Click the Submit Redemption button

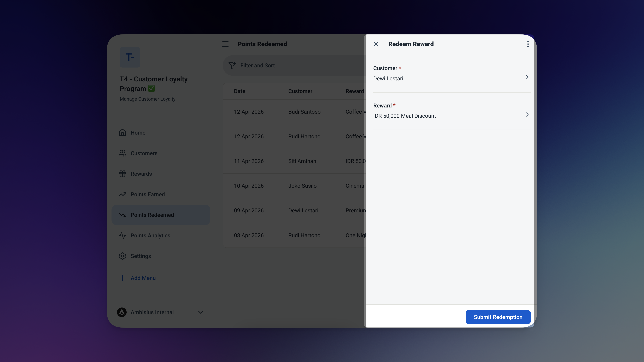coord(497,317)
